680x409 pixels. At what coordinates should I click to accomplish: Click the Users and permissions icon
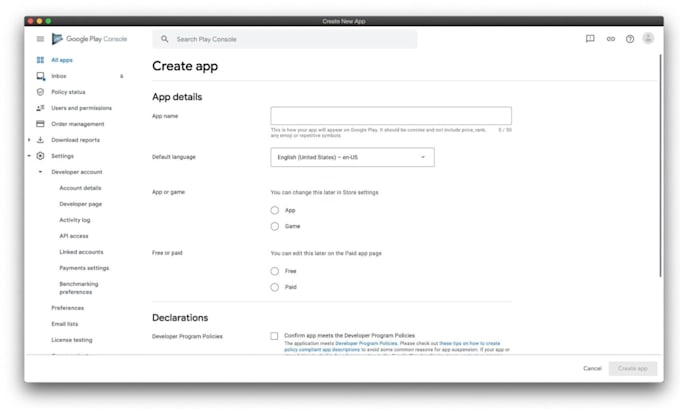coord(40,108)
